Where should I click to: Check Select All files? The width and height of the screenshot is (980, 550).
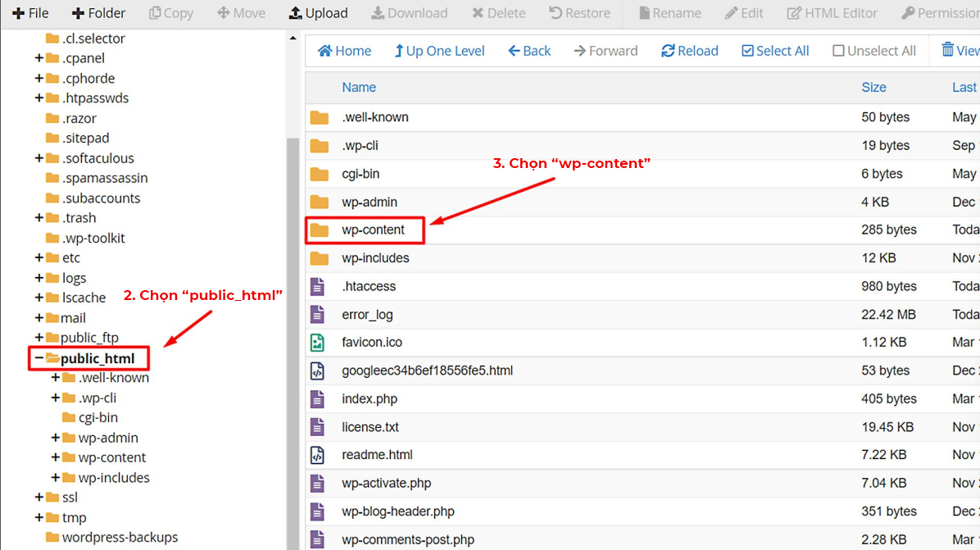pos(775,51)
